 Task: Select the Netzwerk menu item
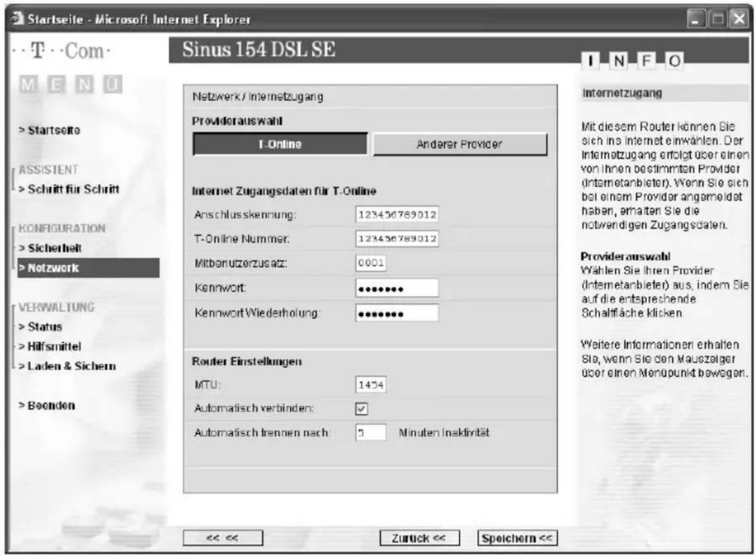coord(88,267)
